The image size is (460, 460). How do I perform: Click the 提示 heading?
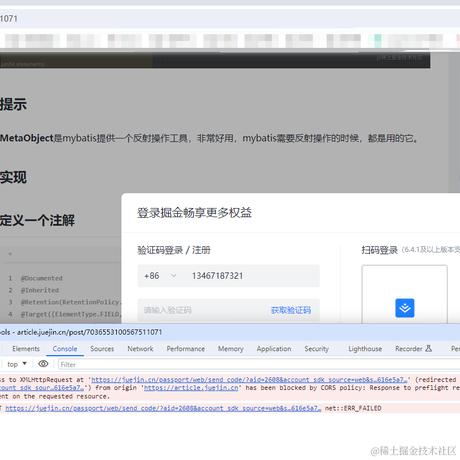(x=13, y=104)
